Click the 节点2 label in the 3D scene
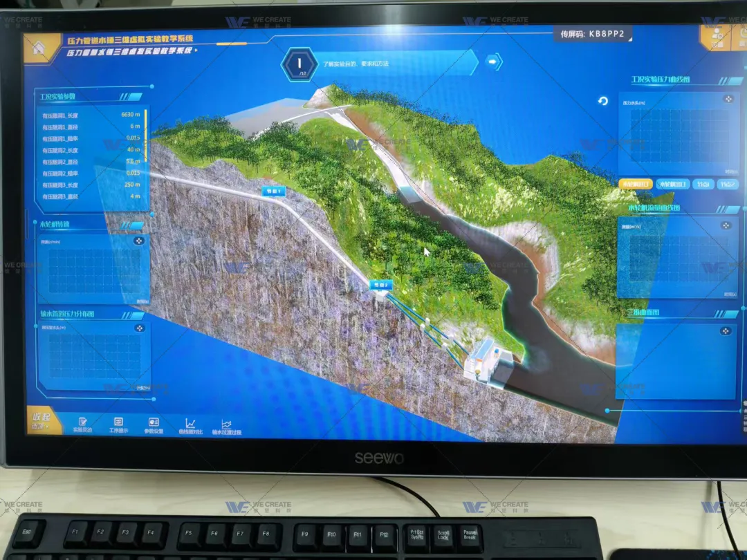 (x=381, y=284)
